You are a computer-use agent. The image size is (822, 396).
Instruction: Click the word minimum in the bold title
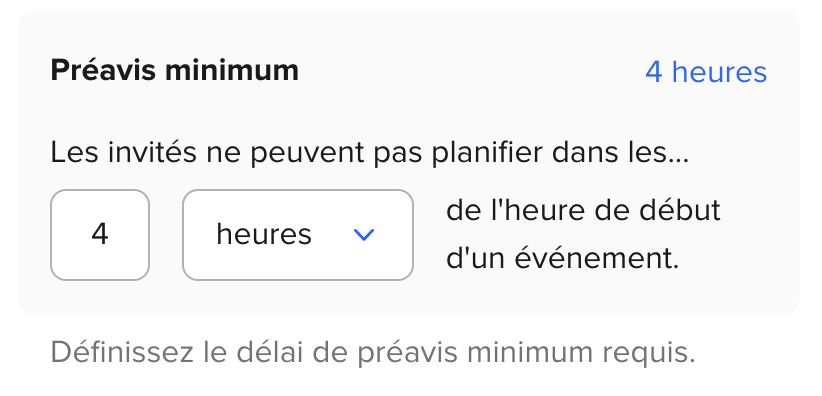point(232,70)
